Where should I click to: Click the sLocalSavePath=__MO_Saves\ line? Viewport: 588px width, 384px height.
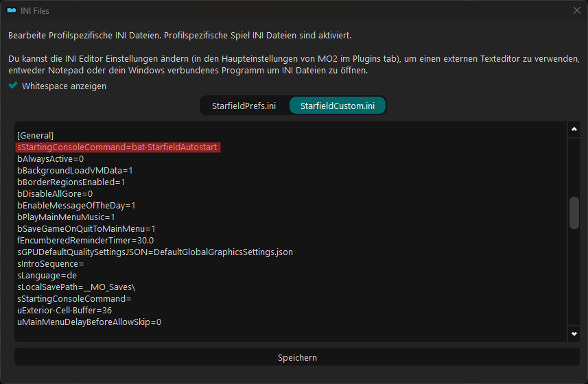(x=76, y=287)
